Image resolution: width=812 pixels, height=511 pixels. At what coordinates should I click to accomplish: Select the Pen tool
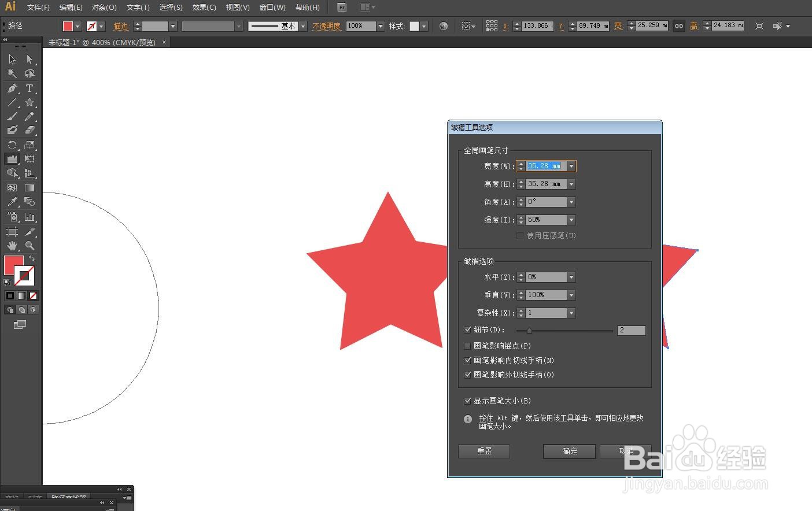coord(12,88)
